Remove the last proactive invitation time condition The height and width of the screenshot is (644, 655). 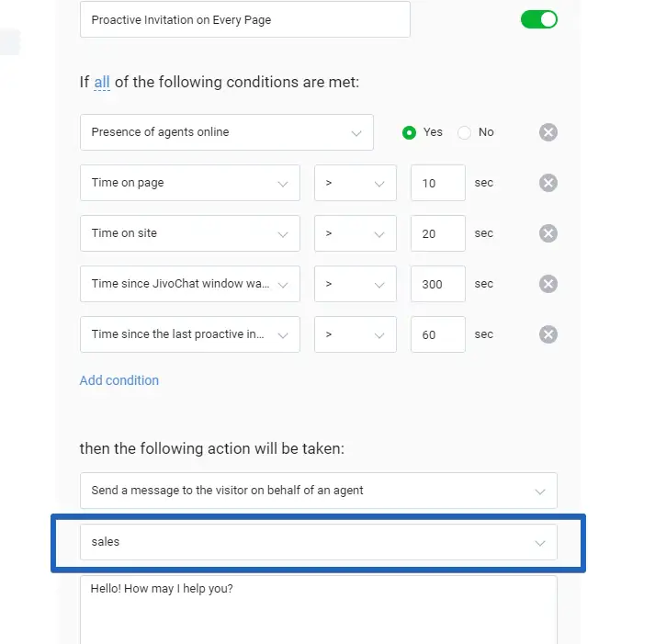click(x=548, y=334)
